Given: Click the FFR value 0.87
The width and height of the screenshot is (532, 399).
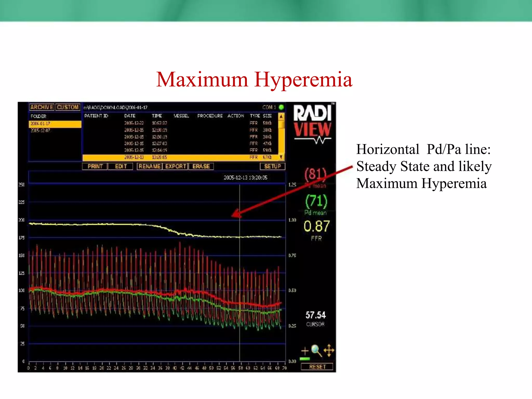Looking at the screenshot, I should coord(317,226).
